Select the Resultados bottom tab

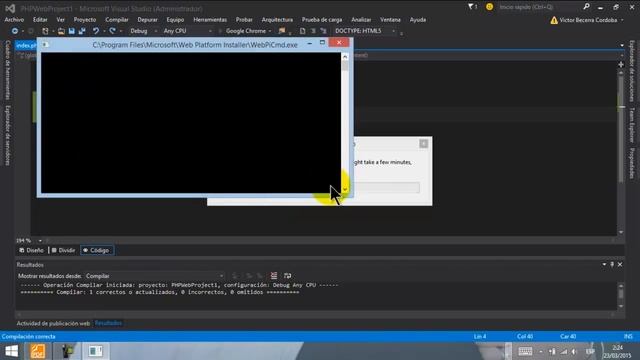pos(108,323)
